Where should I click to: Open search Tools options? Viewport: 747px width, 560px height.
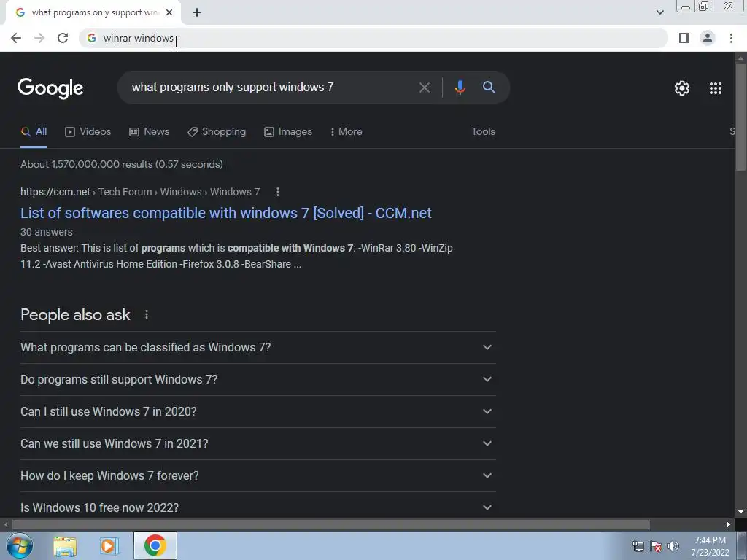(x=483, y=131)
